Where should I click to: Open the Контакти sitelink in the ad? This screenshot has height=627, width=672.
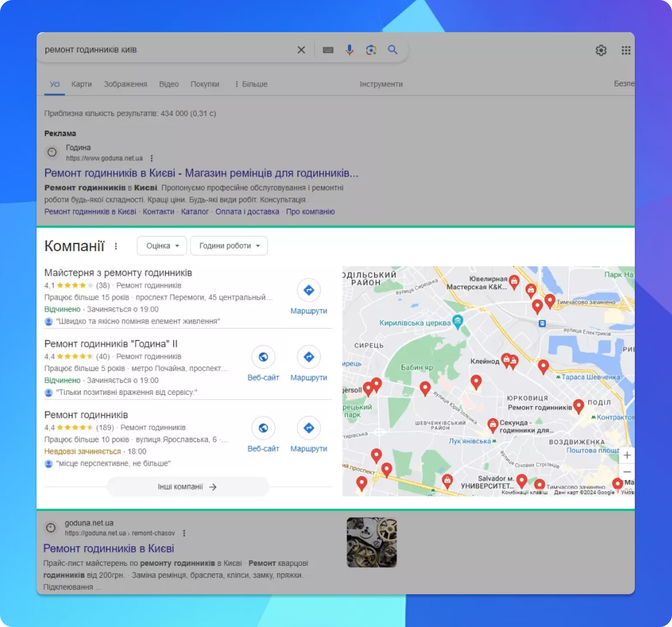click(158, 212)
